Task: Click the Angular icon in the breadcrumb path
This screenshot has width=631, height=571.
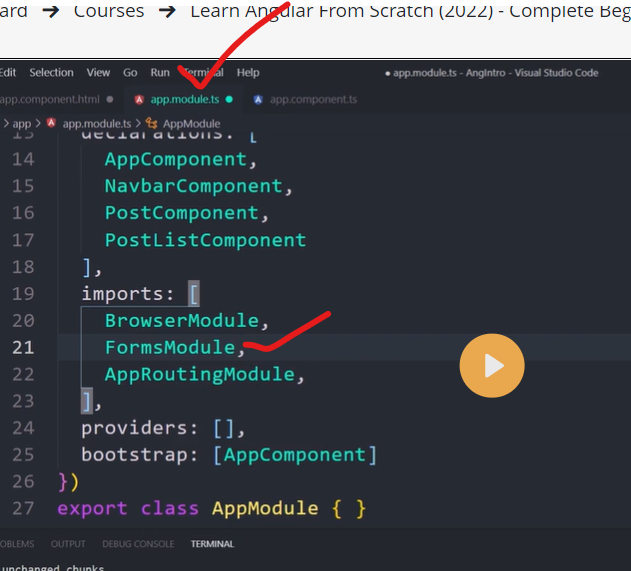Action: (51, 123)
